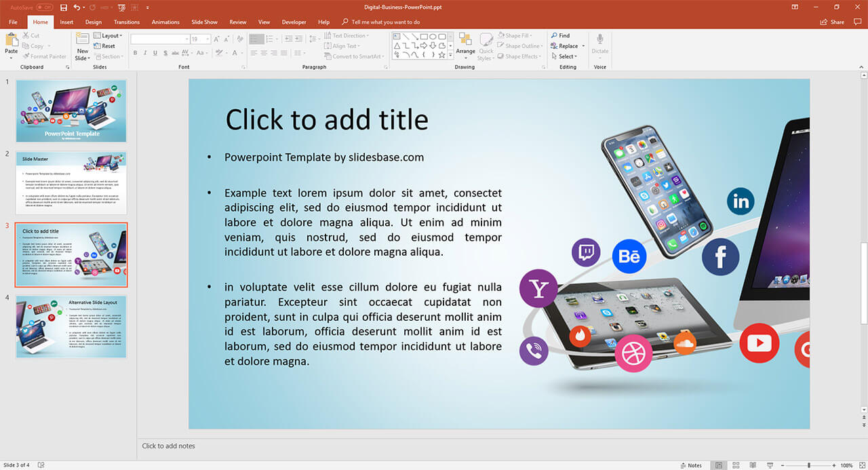This screenshot has height=470, width=868.
Task: Toggle the AutoSave switch
Action: click(x=45, y=7)
